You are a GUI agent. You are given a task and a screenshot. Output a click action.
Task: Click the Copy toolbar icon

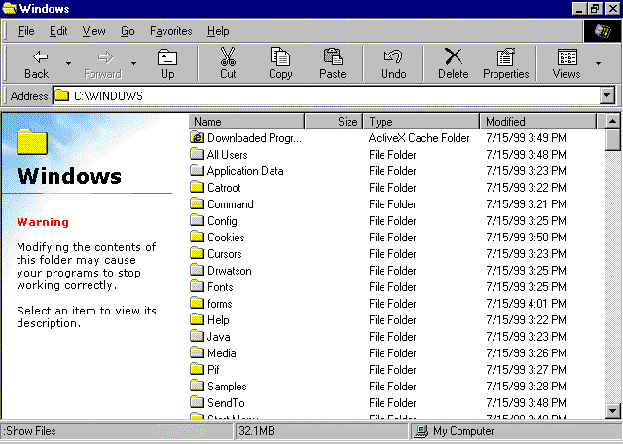[x=281, y=63]
